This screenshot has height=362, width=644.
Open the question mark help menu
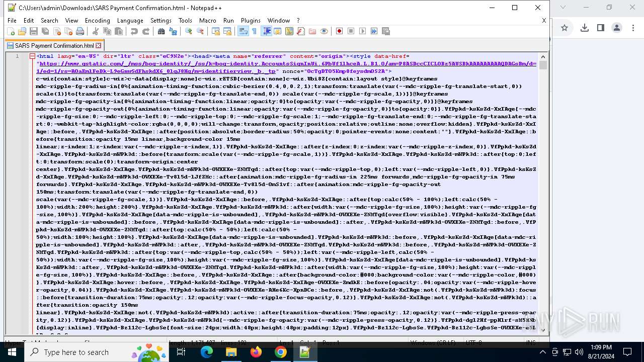tap(298, 21)
